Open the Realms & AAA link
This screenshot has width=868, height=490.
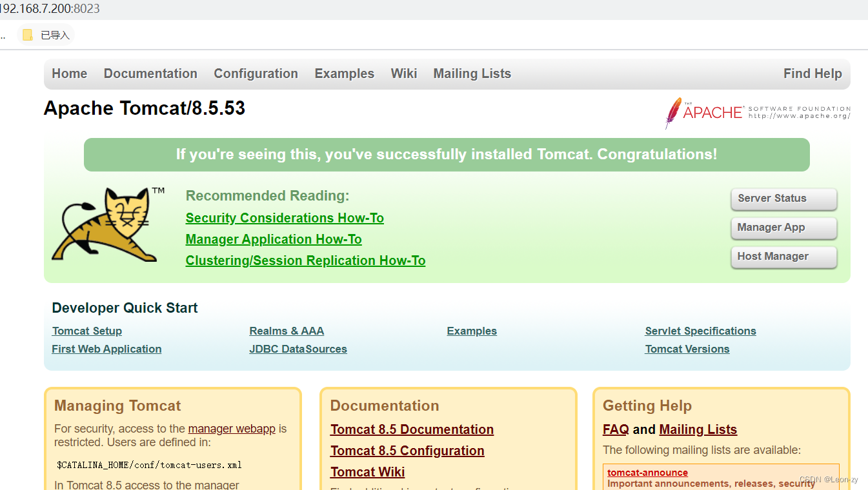coord(287,331)
